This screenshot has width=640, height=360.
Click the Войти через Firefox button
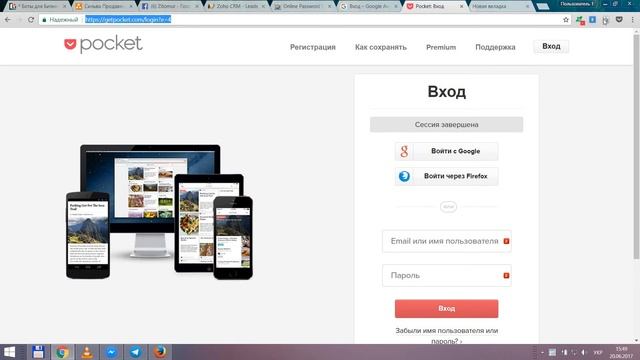click(x=447, y=176)
